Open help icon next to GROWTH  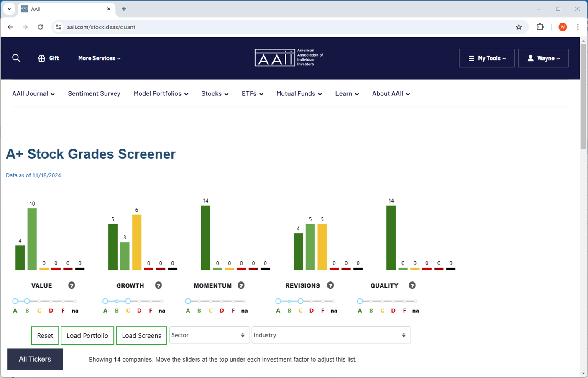[158, 285]
